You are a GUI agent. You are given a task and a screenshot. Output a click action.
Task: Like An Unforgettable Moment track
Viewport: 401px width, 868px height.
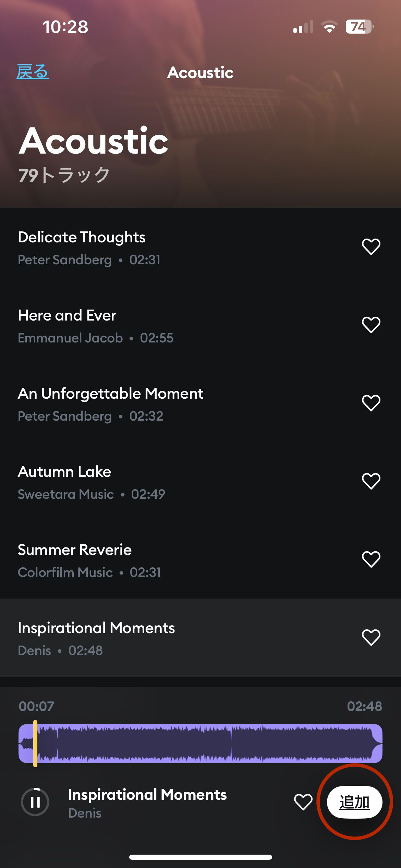tap(371, 403)
